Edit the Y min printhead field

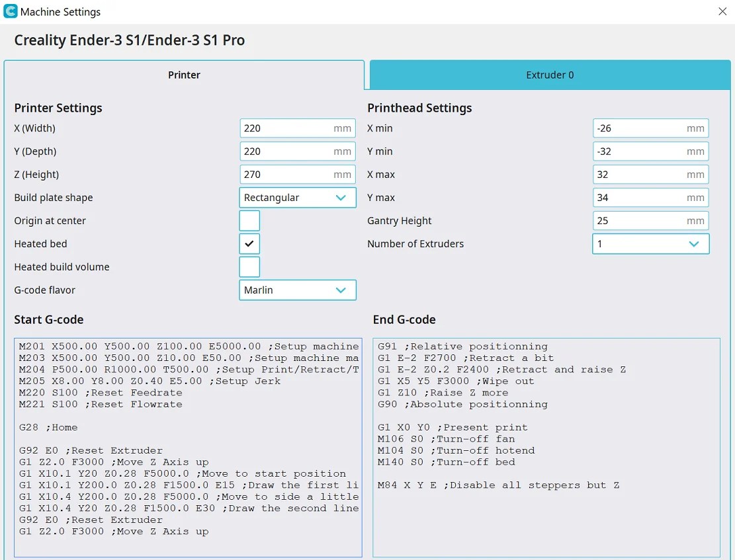[x=650, y=151]
